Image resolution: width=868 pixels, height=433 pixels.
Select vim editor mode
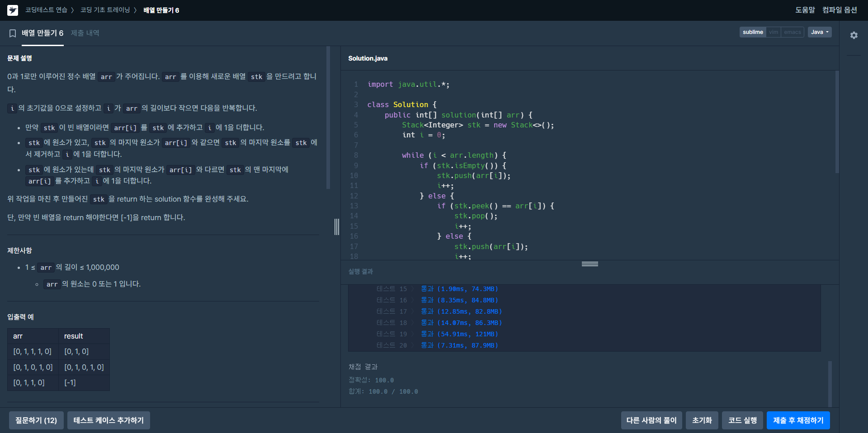pyautogui.click(x=774, y=32)
